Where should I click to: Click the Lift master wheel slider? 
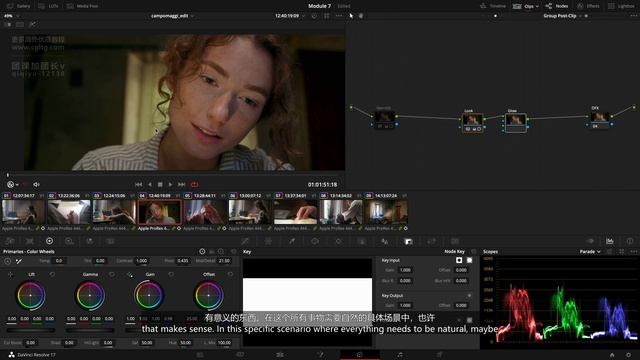(x=31, y=330)
